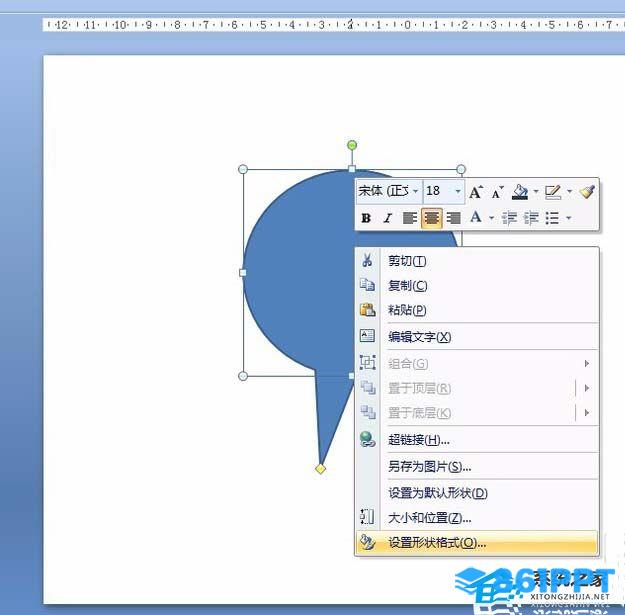The width and height of the screenshot is (625, 615).
Task: Click the edit text icon
Action: tap(367, 336)
